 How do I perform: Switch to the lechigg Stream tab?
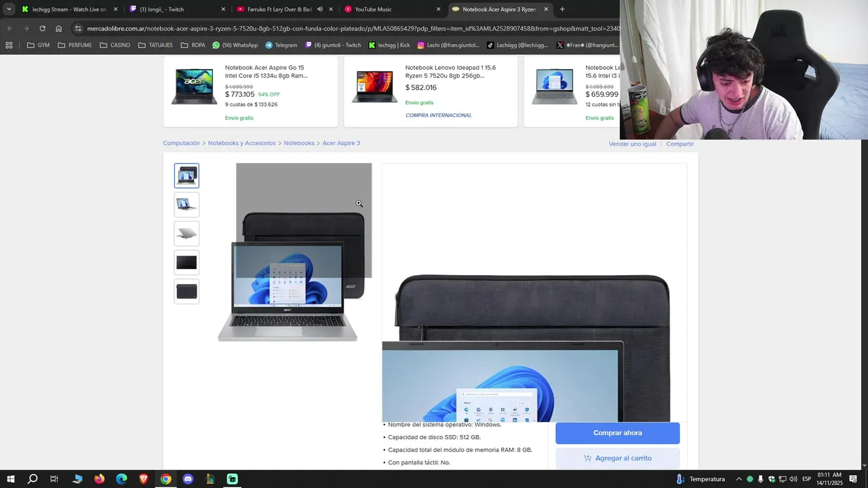pos(69,9)
